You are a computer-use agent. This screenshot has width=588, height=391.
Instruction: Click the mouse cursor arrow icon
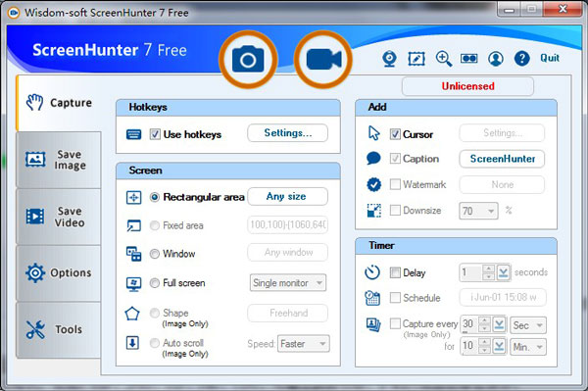[x=374, y=133]
